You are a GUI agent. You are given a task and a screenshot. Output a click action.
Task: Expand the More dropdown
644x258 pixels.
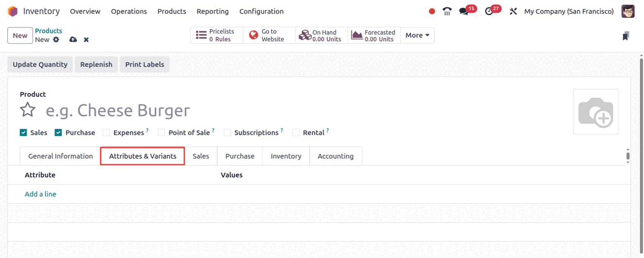(417, 35)
